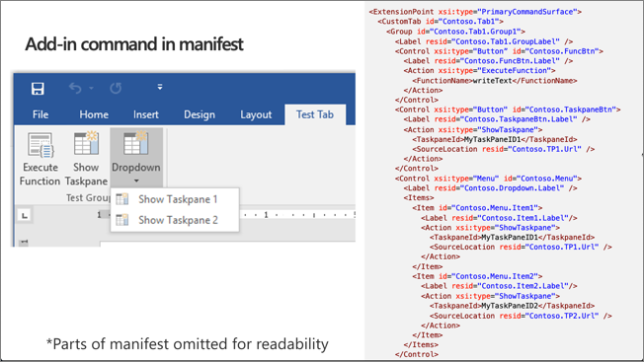Click the Control Menu Contoso.Menu line

click(488, 179)
